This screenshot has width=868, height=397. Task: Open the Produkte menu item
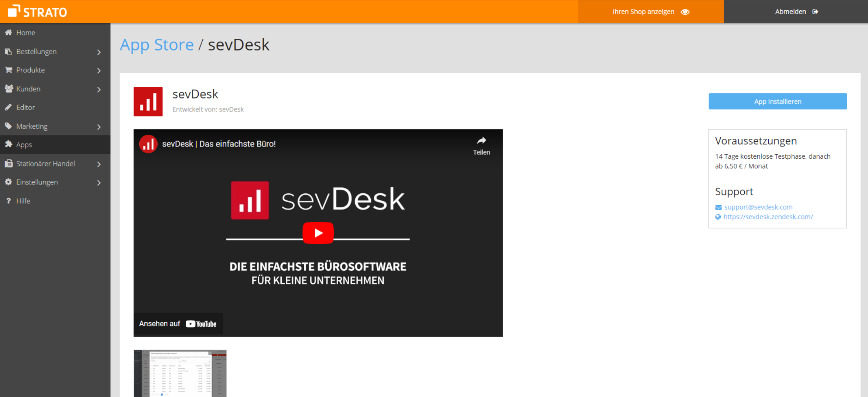click(x=55, y=70)
